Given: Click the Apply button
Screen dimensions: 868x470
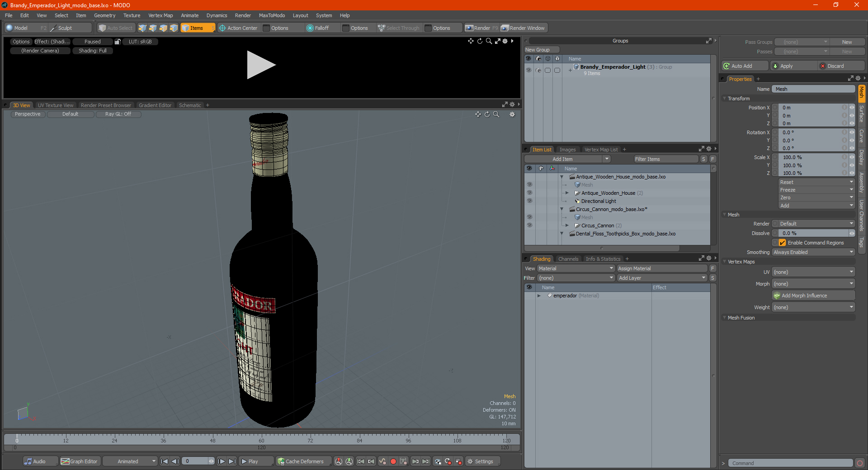Looking at the screenshot, I should point(793,66).
